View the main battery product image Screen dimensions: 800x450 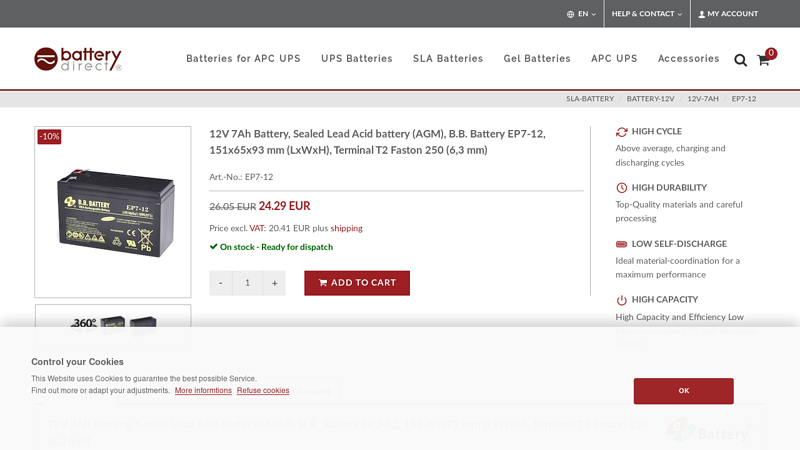coord(113,212)
